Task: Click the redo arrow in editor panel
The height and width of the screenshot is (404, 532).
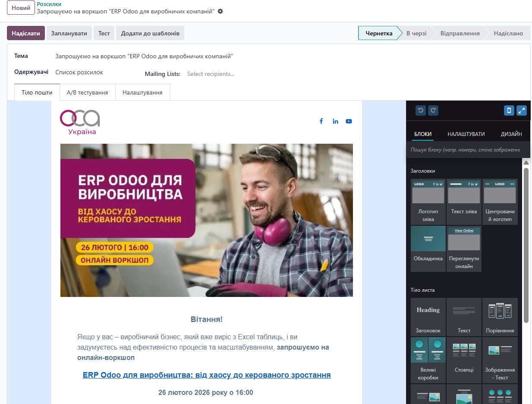Action: coord(433,110)
